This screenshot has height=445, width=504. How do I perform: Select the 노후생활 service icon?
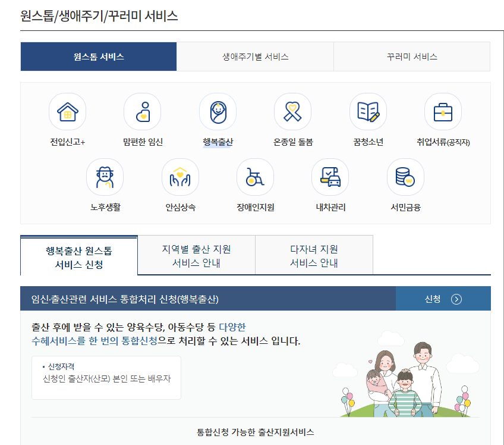105,177
